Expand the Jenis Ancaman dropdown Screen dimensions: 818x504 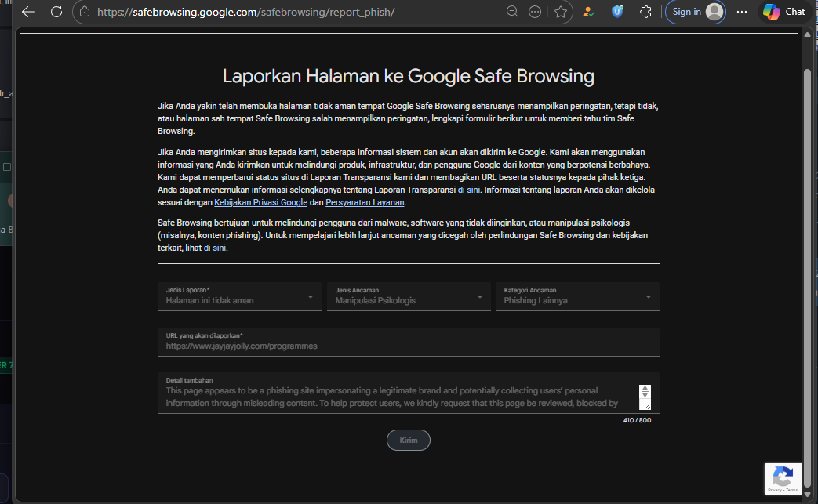(x=409, y=296)
